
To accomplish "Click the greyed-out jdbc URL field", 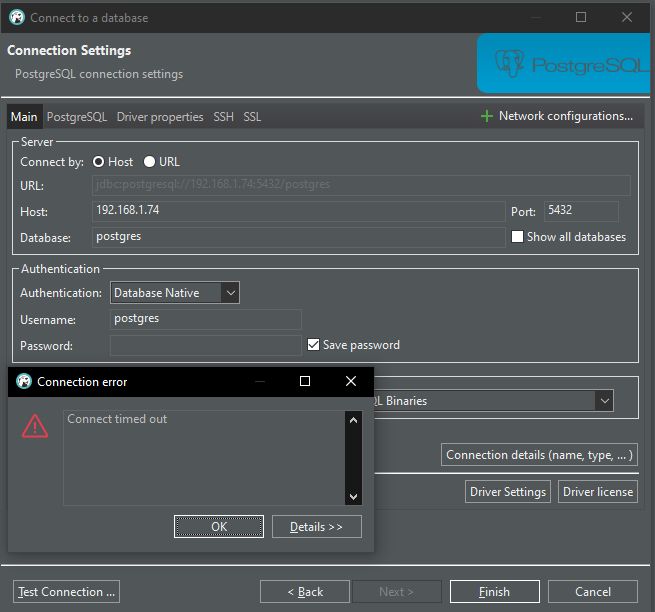I will 361,185.
